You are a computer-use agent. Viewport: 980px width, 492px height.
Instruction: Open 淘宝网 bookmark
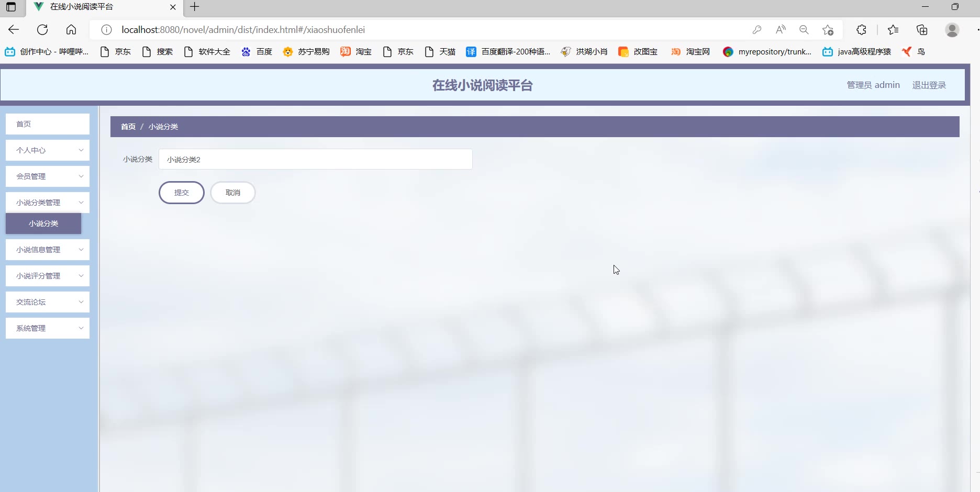coord(691,51)
